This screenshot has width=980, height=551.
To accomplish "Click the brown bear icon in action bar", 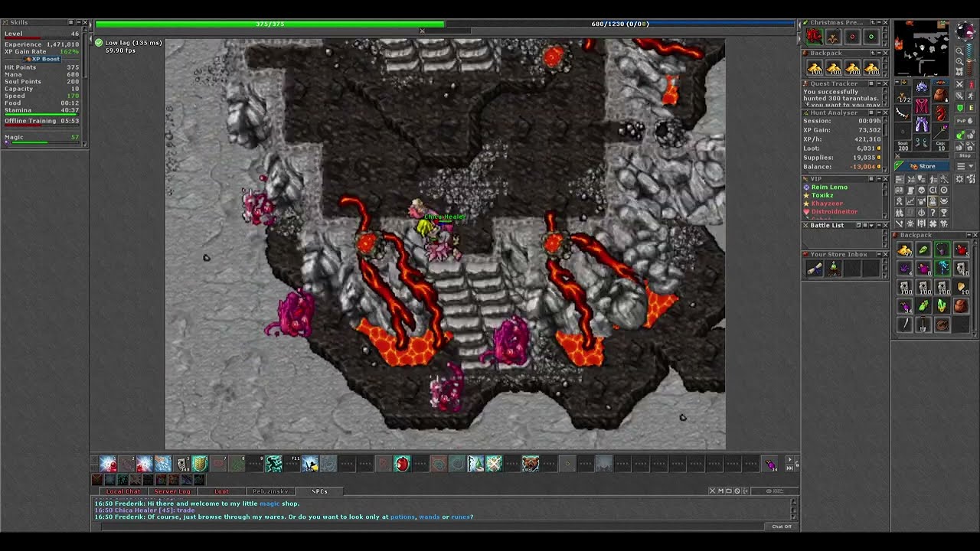I will click(x=531, y=464).
